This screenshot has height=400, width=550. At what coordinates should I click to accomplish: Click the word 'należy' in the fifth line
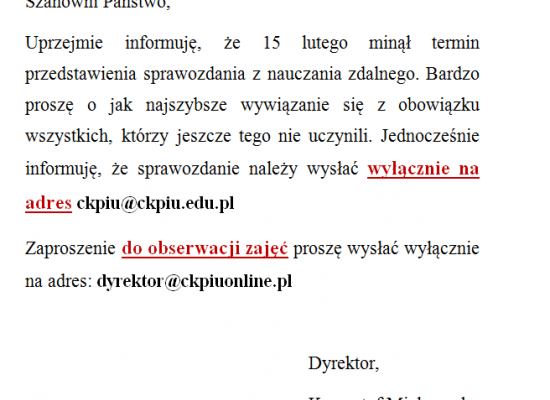coord(273,169)
